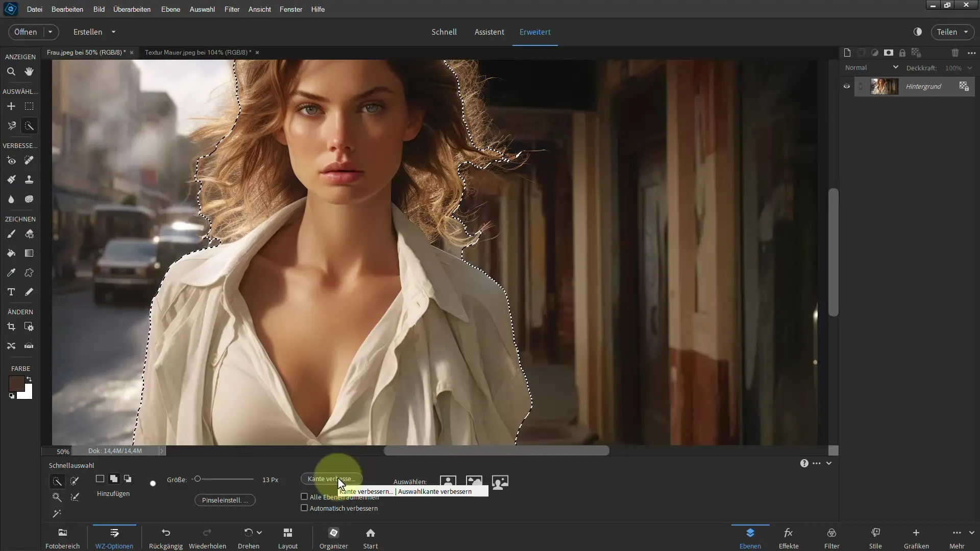Image resolution: width=980 pixels, height=551 pixels.
Task: Toggle layer visibility for Hintergrund
Action: (x=847, y=86)
